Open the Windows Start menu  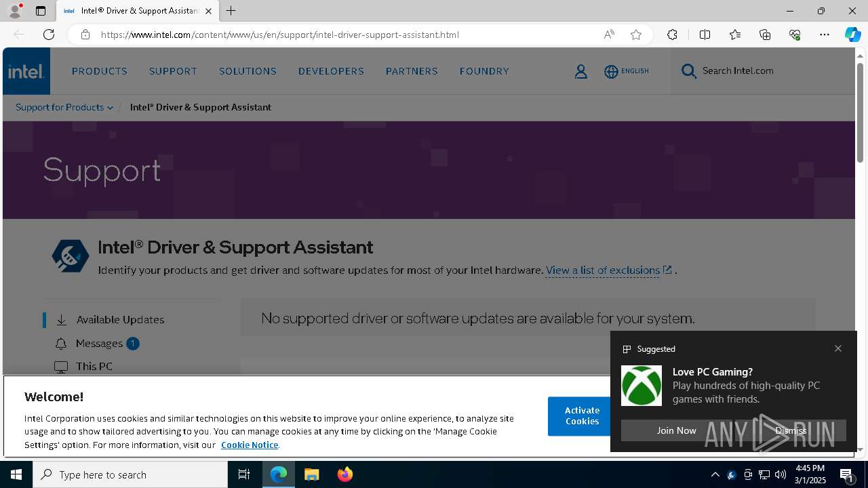point(16,474)
